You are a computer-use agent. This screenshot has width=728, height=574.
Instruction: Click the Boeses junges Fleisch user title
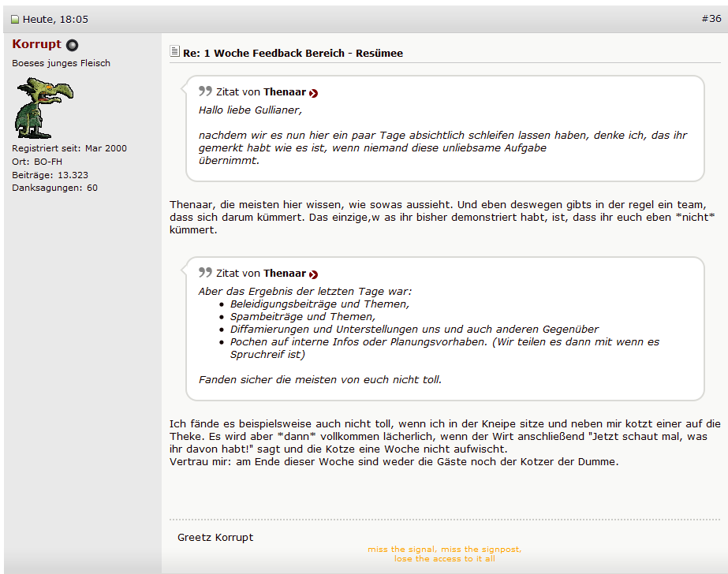61,63
